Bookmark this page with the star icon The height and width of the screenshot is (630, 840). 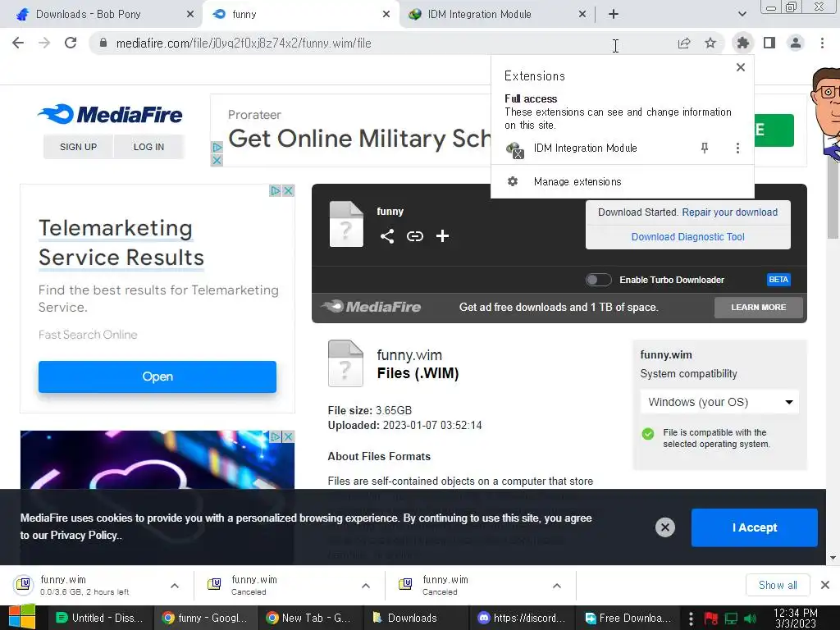pyautogui.click(x=710, y=43)
